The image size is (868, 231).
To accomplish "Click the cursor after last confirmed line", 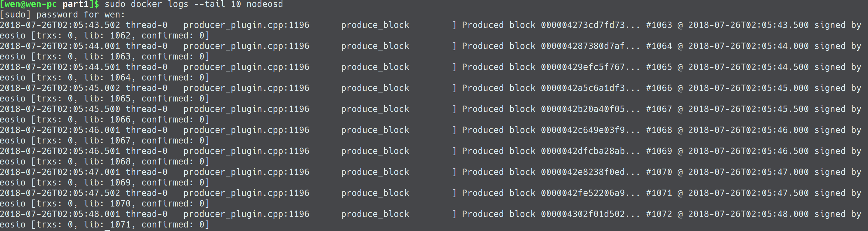I will [x=107, y=230].
